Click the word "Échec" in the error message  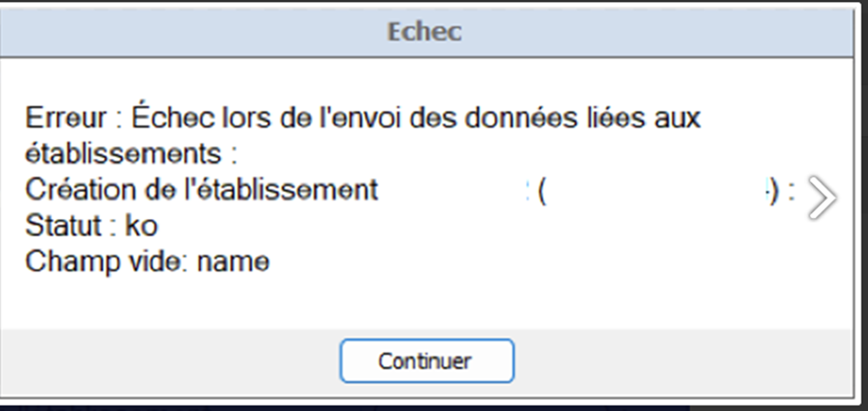tap(172, 119)
